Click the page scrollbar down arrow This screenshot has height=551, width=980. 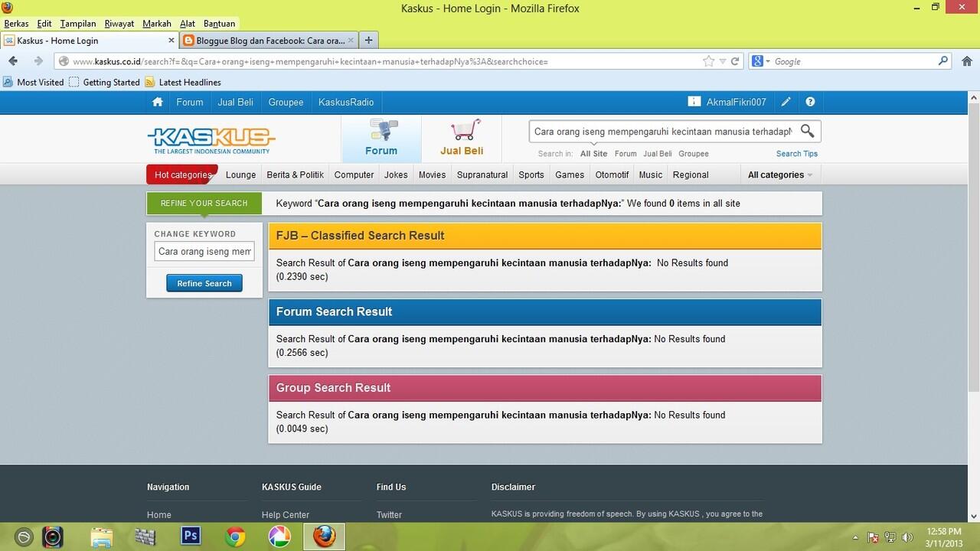click(974, 516)
